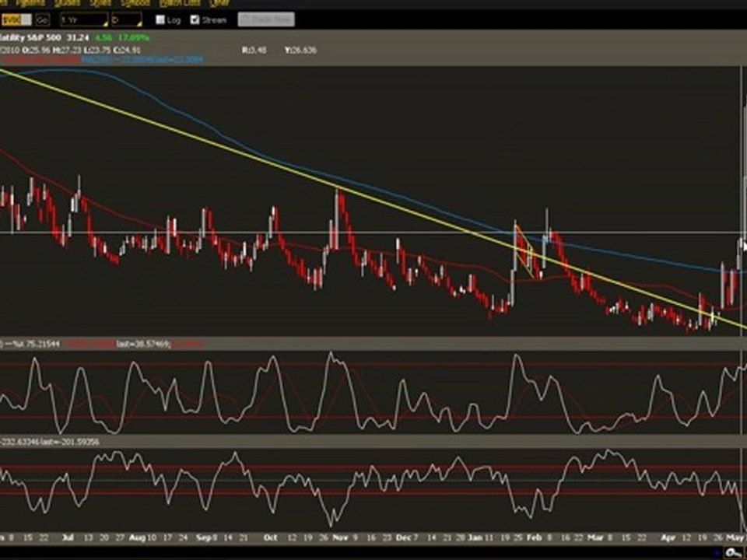
Task: Enable the Log scale checkbox
Action: (x=160, y=20)
